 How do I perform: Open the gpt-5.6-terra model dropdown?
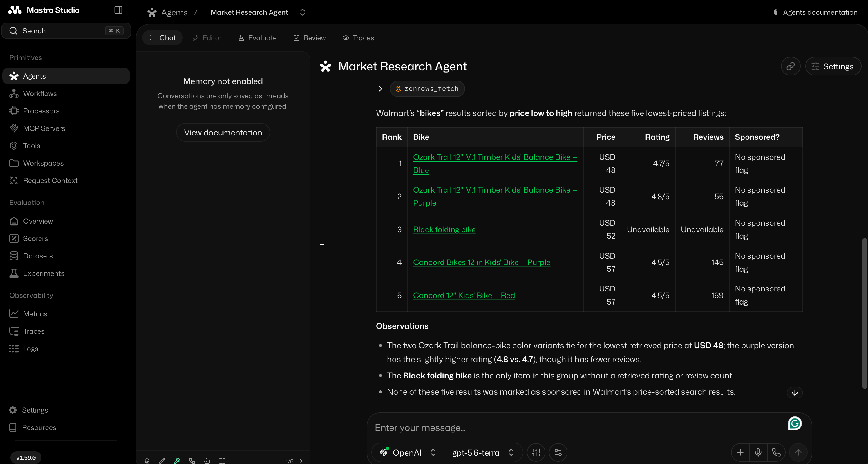(x=483, y=452)
